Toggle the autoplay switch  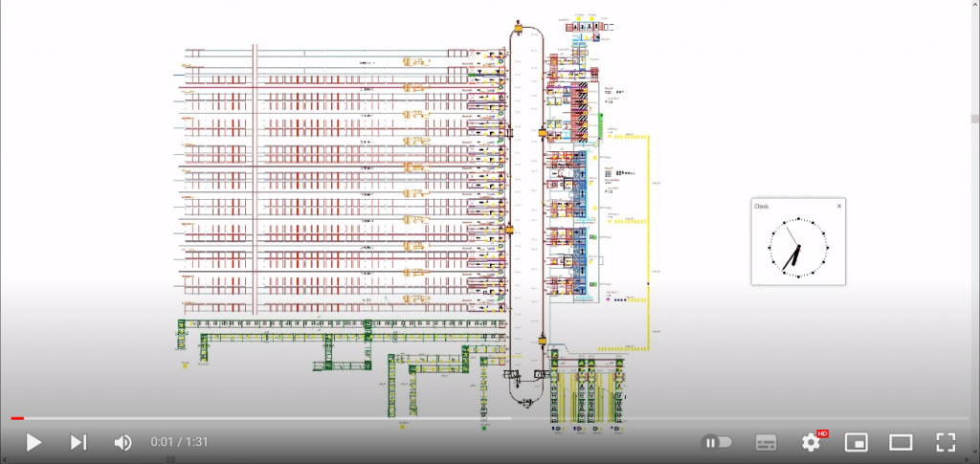(718, 442)
